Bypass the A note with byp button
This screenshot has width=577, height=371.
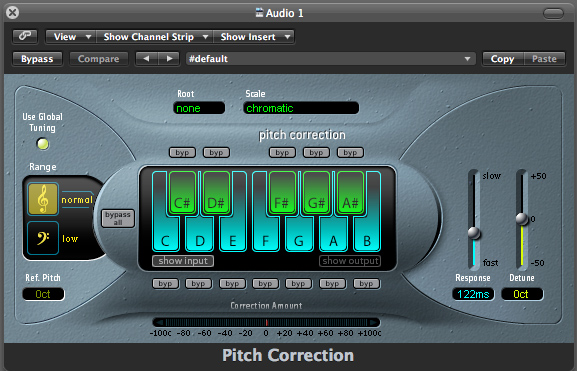tap(332, 284)
